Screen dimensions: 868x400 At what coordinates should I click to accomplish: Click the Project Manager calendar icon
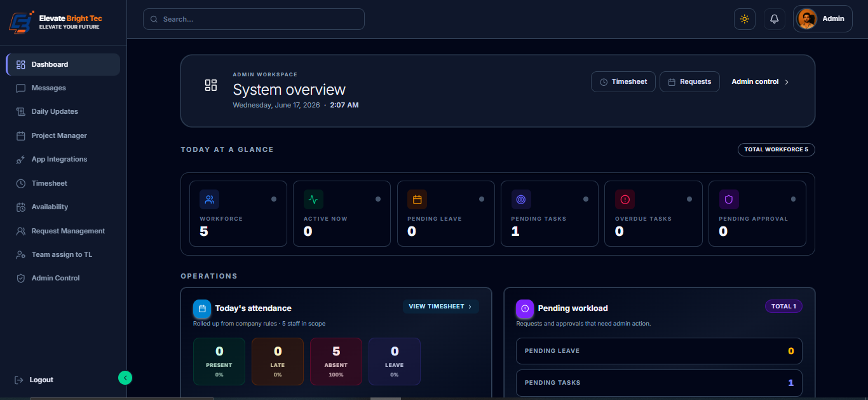tap(21, 136)
